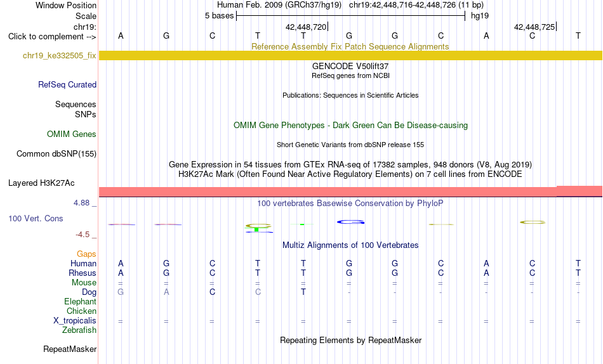Click the Sequences track label

76,105
